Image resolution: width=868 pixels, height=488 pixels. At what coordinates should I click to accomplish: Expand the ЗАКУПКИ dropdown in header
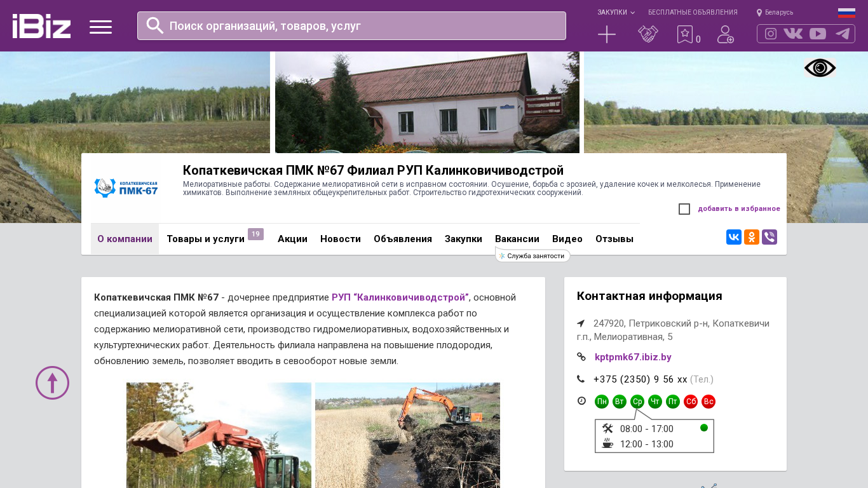[x=616, y=13]
